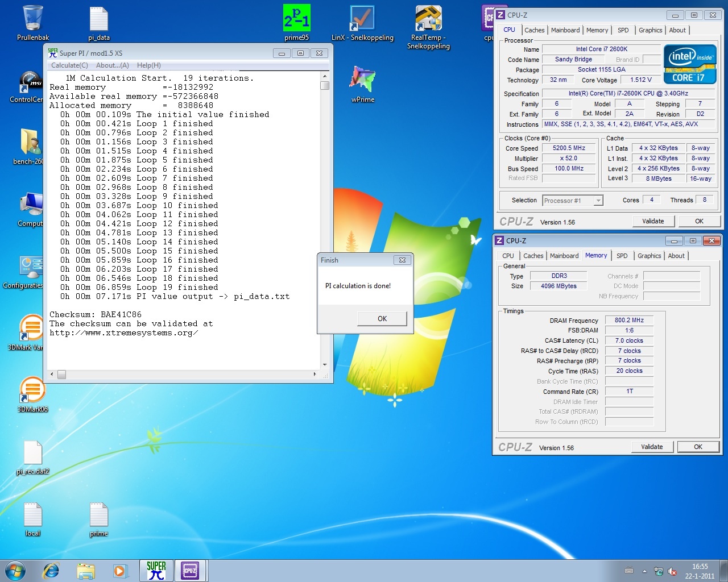This screenshot has width=728, height=582.
Task: Launch the 3DMark Vantage desktop icon
Action: click(x=28, y=332)
